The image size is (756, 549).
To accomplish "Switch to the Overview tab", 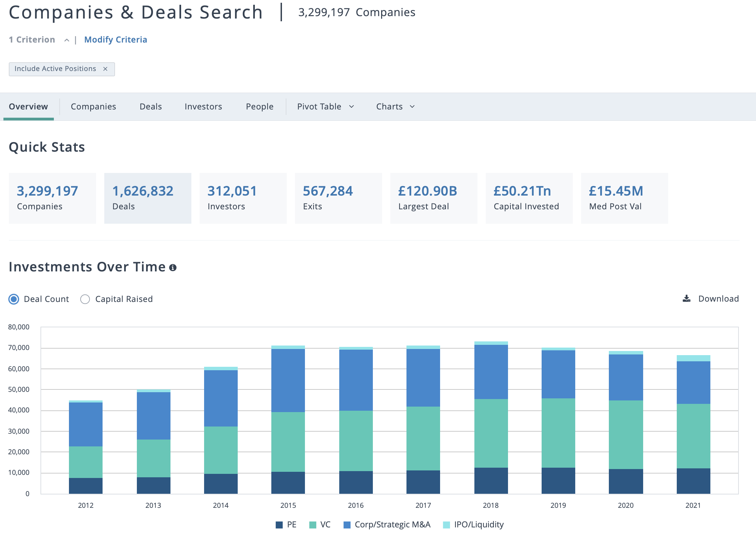I will pyautogui.click(x=28, y=107).
